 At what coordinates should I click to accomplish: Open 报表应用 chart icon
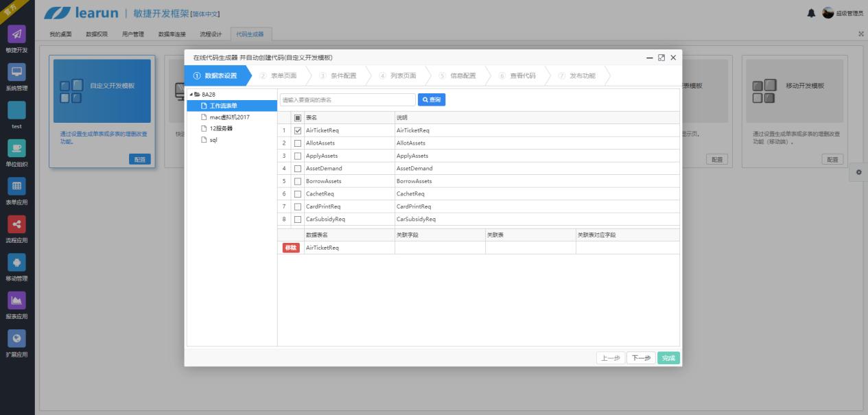click(17, 301)
